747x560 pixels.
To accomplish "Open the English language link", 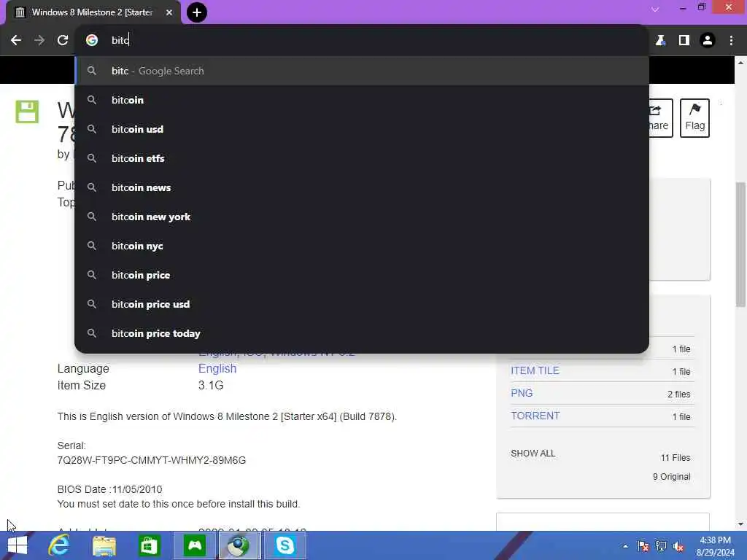I will [x=217, y=368].
